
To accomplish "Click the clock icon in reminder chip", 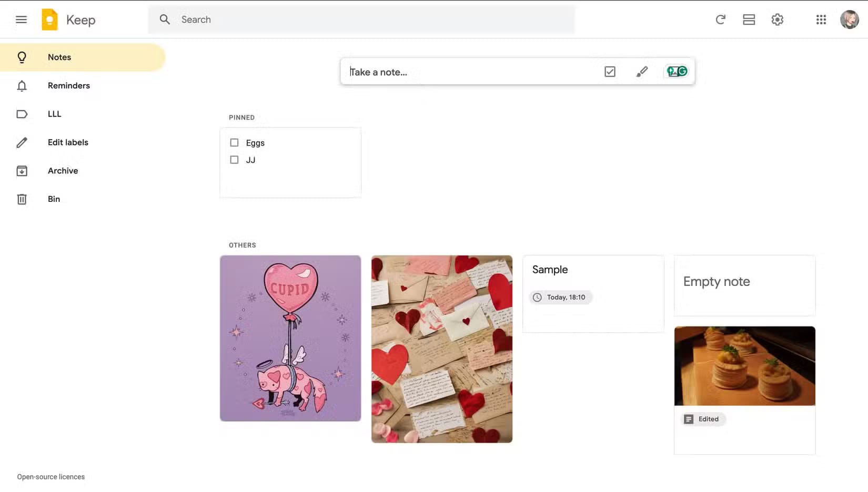I will [x=537, y=298].
